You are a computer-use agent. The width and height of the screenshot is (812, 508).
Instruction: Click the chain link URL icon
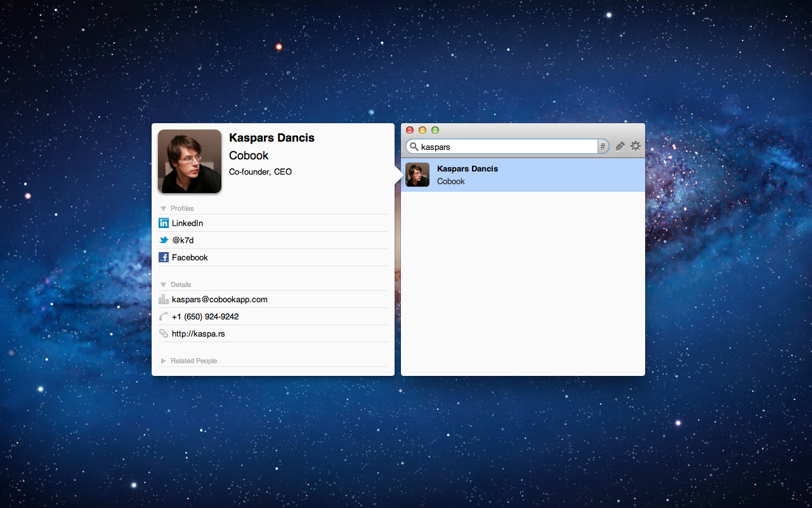(164, 334)
